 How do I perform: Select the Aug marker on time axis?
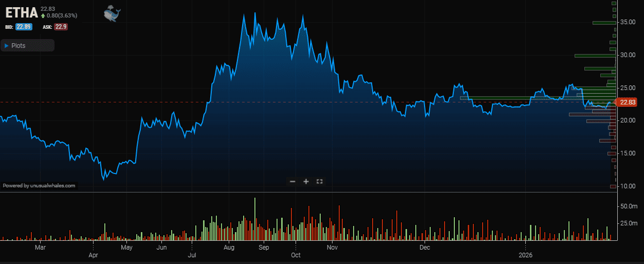pos(229,248)
